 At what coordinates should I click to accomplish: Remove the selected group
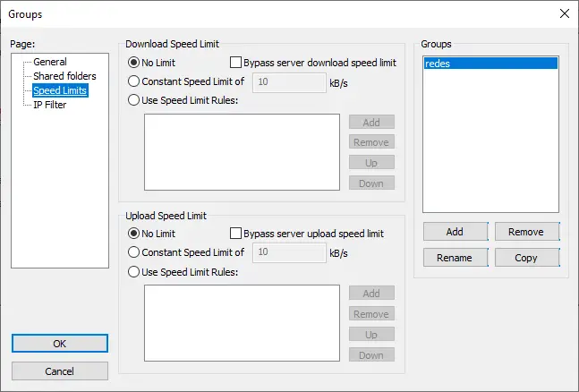[x=526, y=232]
